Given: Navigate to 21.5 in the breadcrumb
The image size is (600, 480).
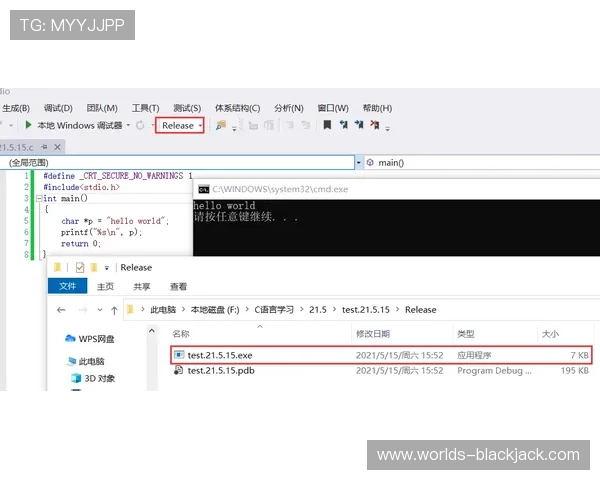Looking at the screenshot, I should click(x=318, y=310).
